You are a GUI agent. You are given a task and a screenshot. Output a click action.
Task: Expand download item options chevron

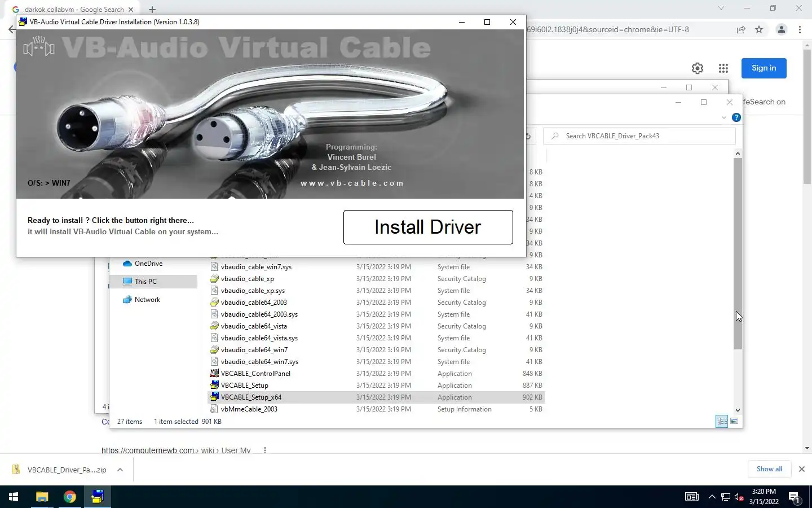(120, 470)
